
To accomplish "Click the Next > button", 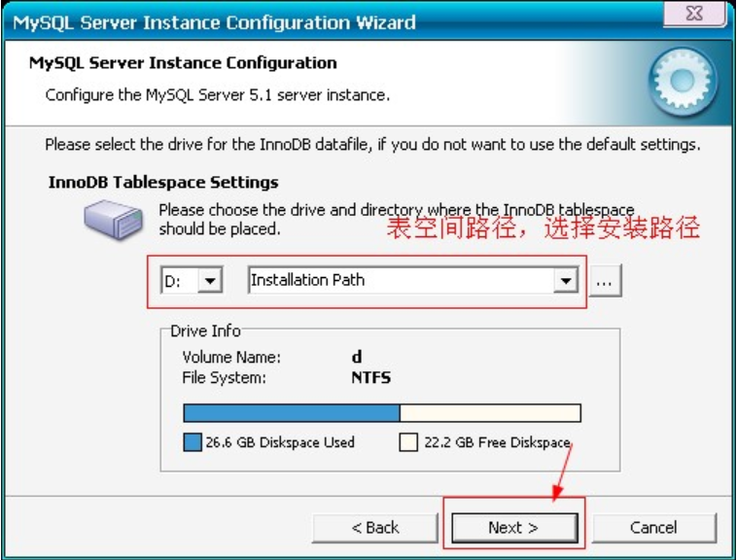I will [514, 528].
